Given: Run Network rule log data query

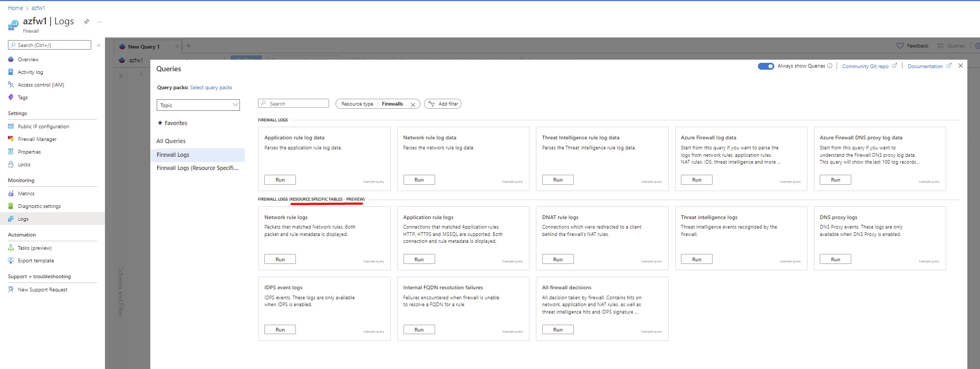Looking at the screenshot, I should tap(419, 180).
